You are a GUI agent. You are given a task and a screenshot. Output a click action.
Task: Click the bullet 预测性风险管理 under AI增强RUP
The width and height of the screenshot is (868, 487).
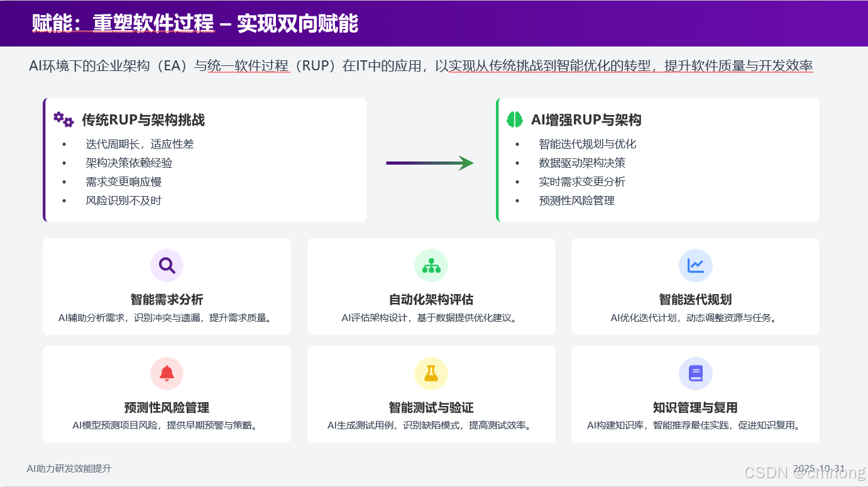(576, 200)
